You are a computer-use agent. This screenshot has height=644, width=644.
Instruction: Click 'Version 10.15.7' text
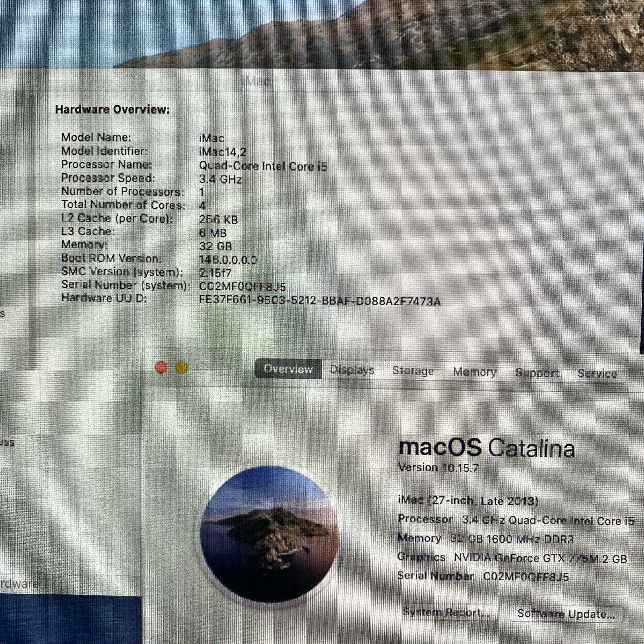tap(438, 468)
